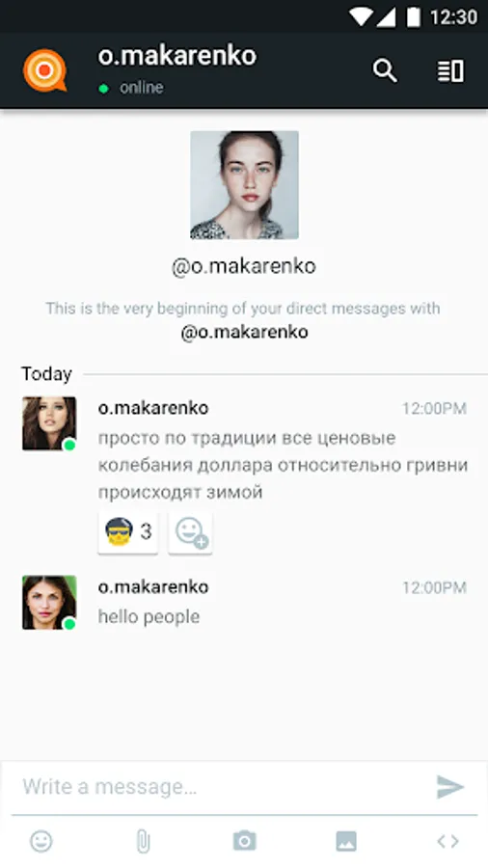Toggle the sunglasses emoji reaction with count 3
This screenshot has width=488, height=868.
coord(128,532)
